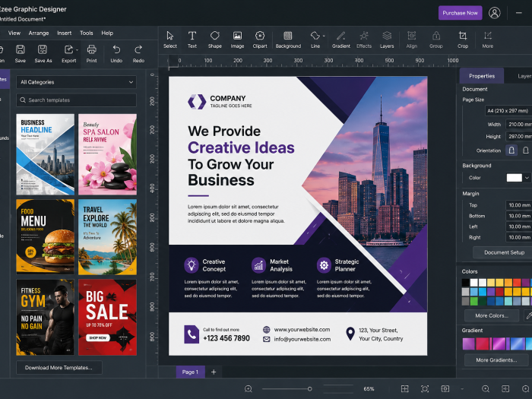
Task: Open the Background tool
Action: pos(288,40)
